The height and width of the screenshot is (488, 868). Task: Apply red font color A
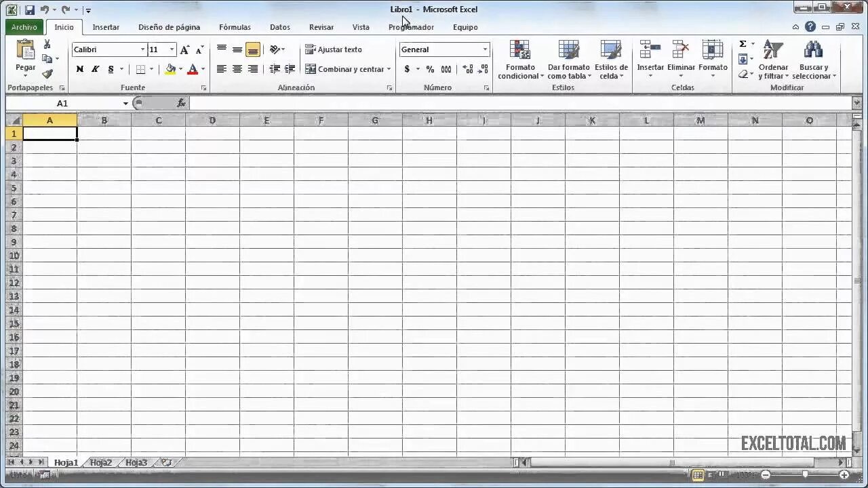[193, 69]
